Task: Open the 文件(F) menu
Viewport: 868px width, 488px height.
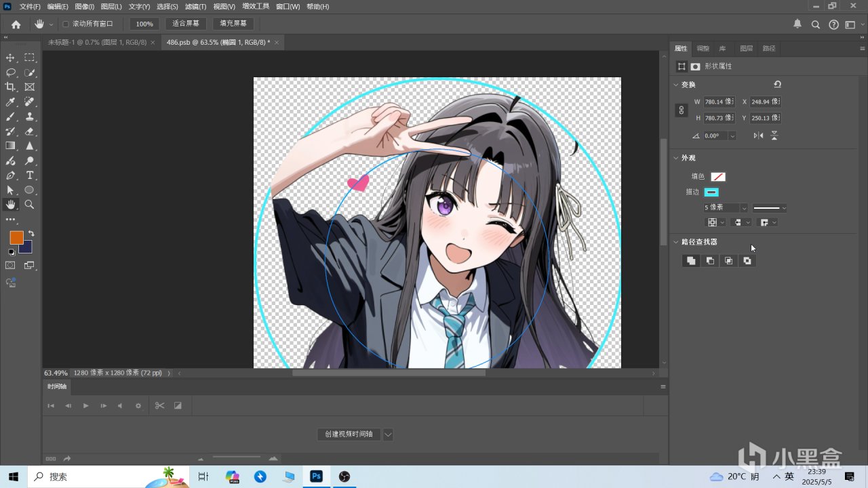Action: [30, 7]
